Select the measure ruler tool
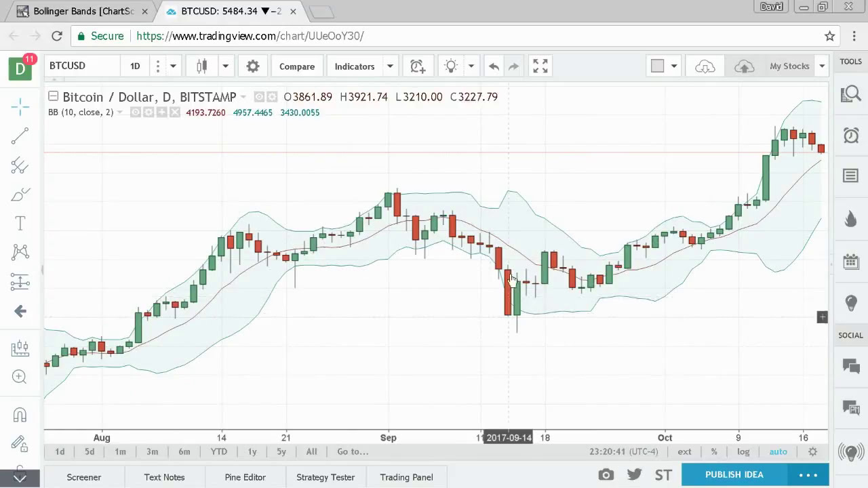Viewport: 868px width, 488px height. pos(20,348)
